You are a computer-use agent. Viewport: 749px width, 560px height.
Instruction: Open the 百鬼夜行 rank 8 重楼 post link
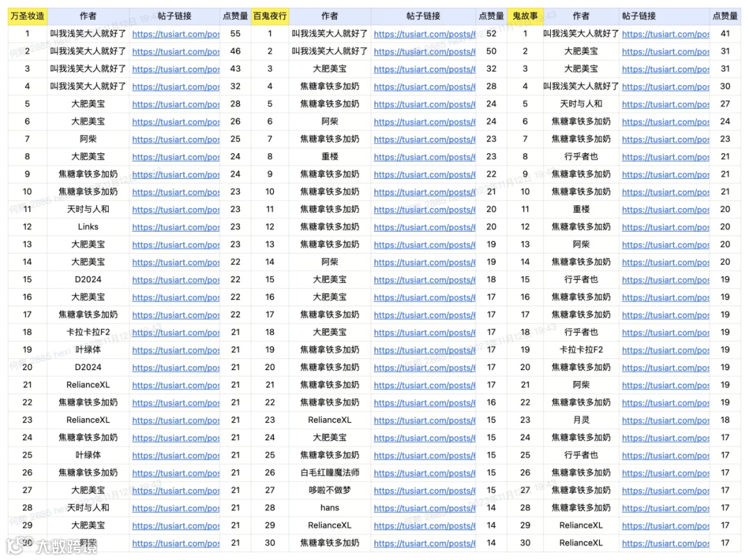[x=424, y=157]
